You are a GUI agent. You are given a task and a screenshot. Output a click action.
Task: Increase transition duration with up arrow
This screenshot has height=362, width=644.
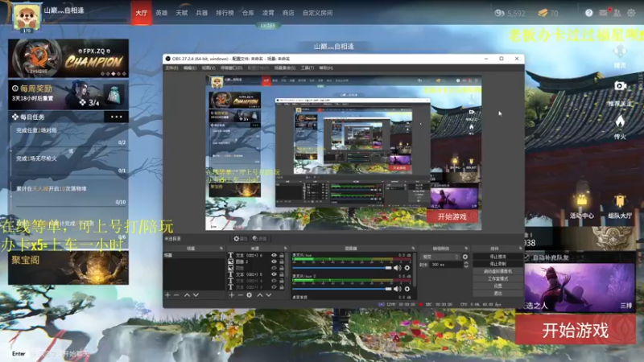(466, 263)
